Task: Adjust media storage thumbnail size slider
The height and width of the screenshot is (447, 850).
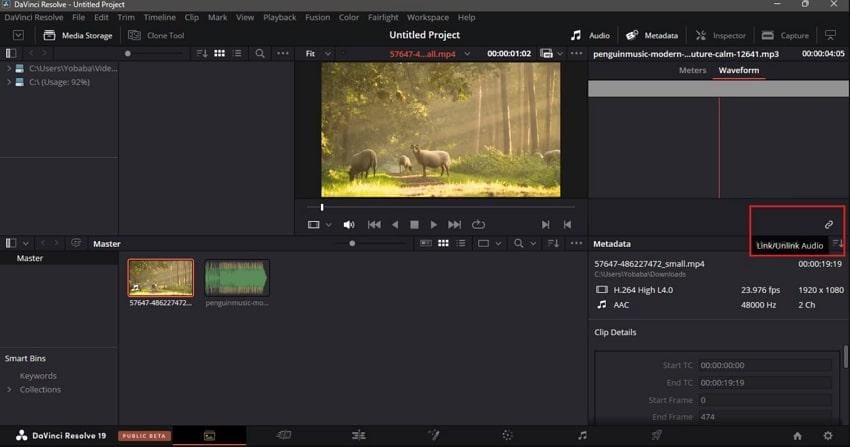Action: point(128,54)
